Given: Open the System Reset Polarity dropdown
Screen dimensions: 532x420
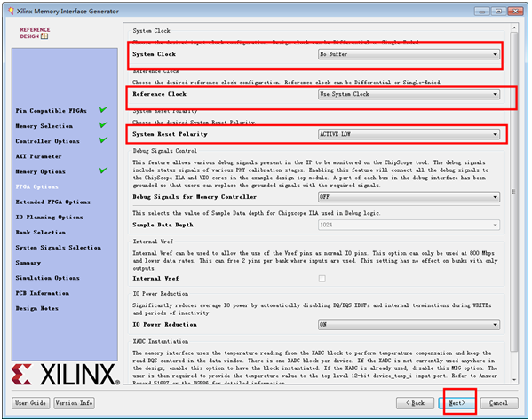Looking at the screenshot, I should (409, 134).
